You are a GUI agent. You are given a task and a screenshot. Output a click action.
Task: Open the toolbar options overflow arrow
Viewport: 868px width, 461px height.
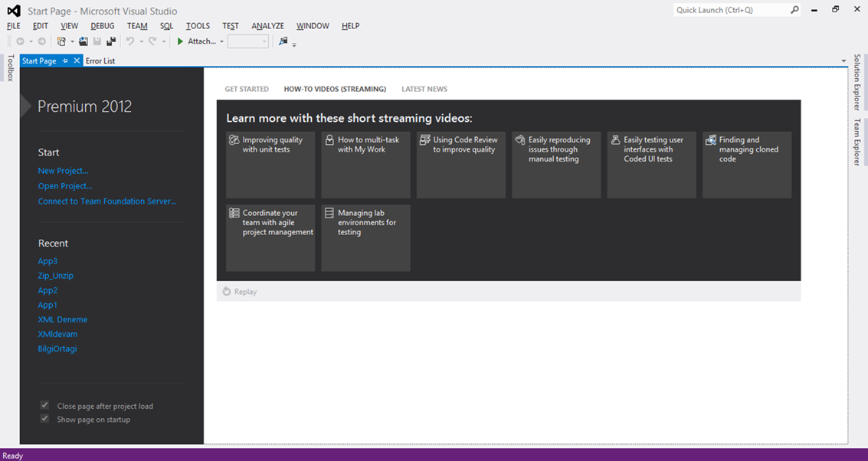coord(294,44)
